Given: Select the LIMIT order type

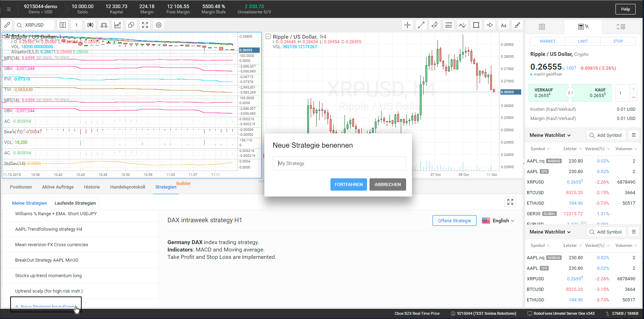Looking at the screenshot, I should click(583, 41).
